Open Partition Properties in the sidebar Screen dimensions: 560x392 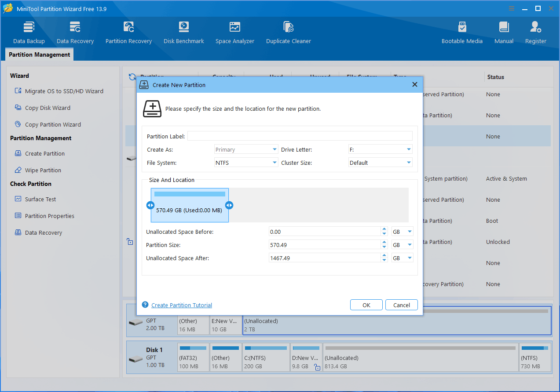(x=44, y=216)
